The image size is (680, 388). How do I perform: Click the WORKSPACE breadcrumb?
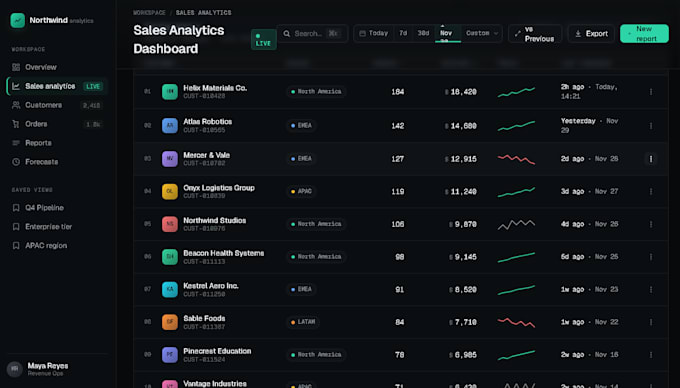pos(149,13)
